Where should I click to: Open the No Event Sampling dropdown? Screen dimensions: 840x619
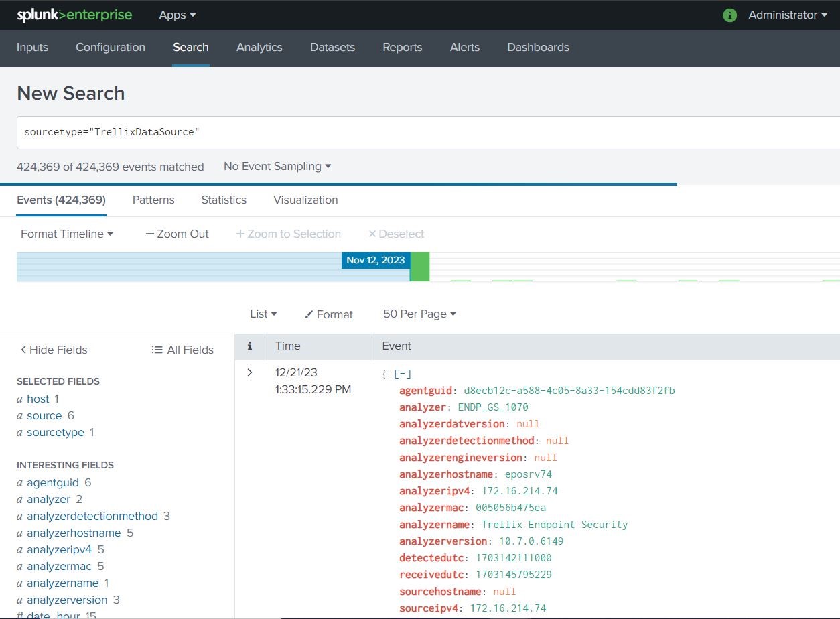tap(277, 166)
